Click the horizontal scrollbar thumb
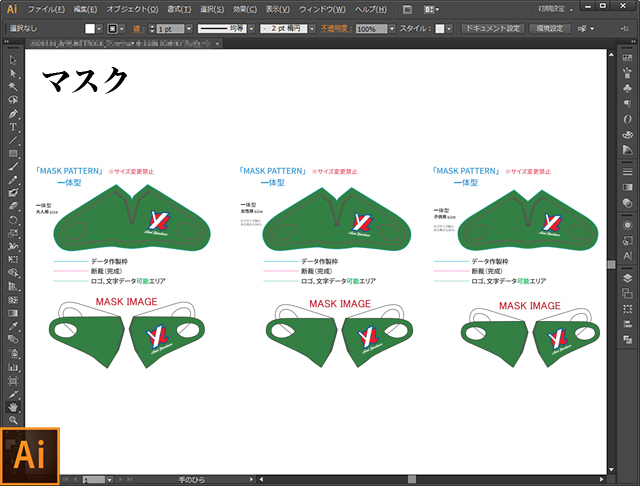This screenshot has height=486, width=640. pos(412,479)
